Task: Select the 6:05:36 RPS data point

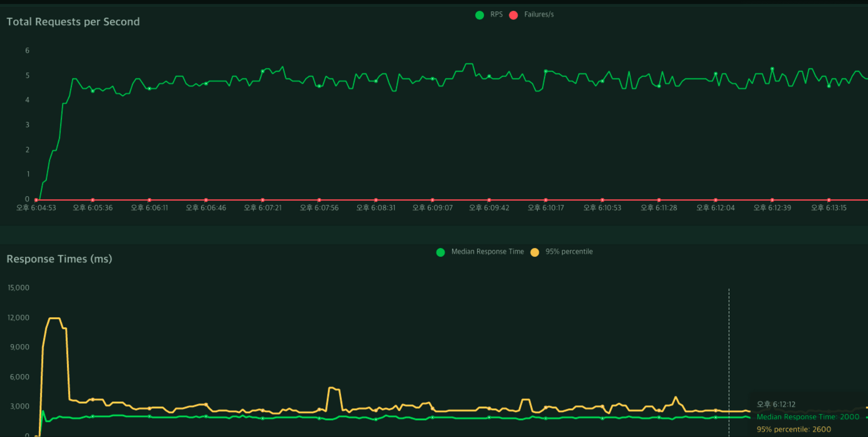Action: click(x=92, y=91)
